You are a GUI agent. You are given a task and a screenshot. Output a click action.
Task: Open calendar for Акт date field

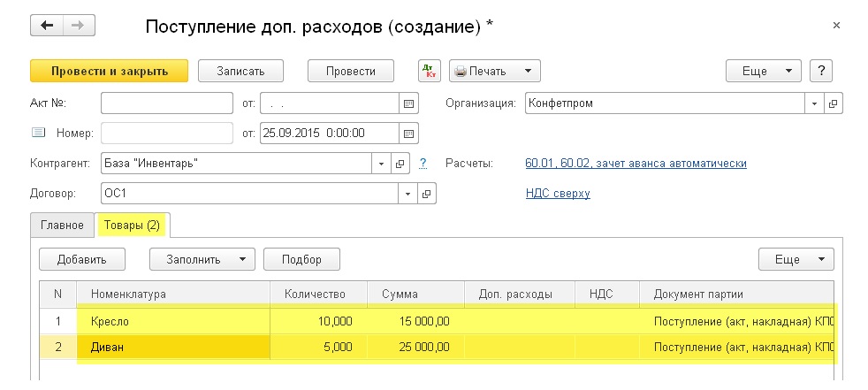tap(408, 103)
